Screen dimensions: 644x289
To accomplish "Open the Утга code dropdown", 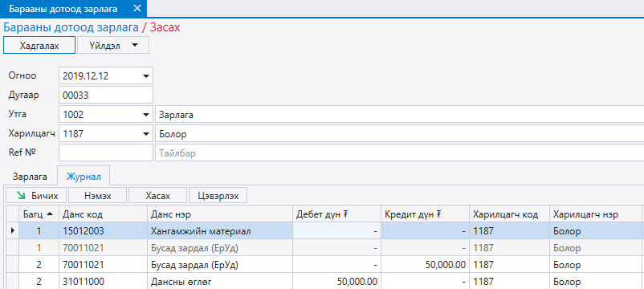I will (146, 115).
